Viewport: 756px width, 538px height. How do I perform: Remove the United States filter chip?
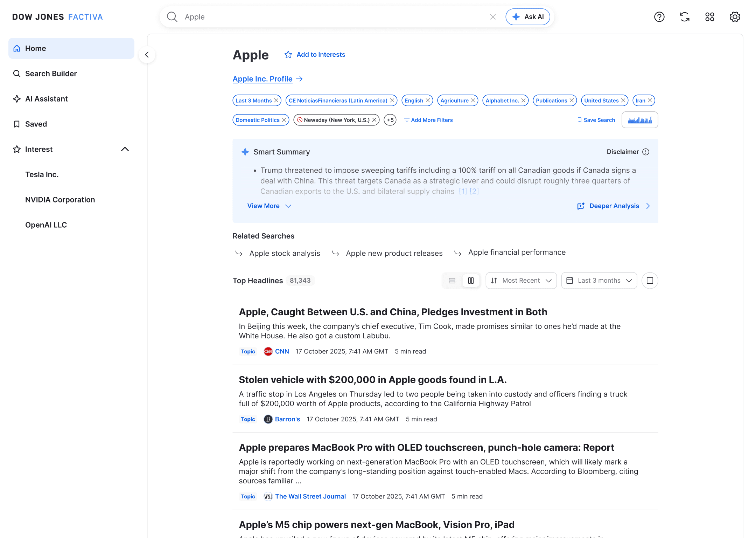[x=623, y=101]
